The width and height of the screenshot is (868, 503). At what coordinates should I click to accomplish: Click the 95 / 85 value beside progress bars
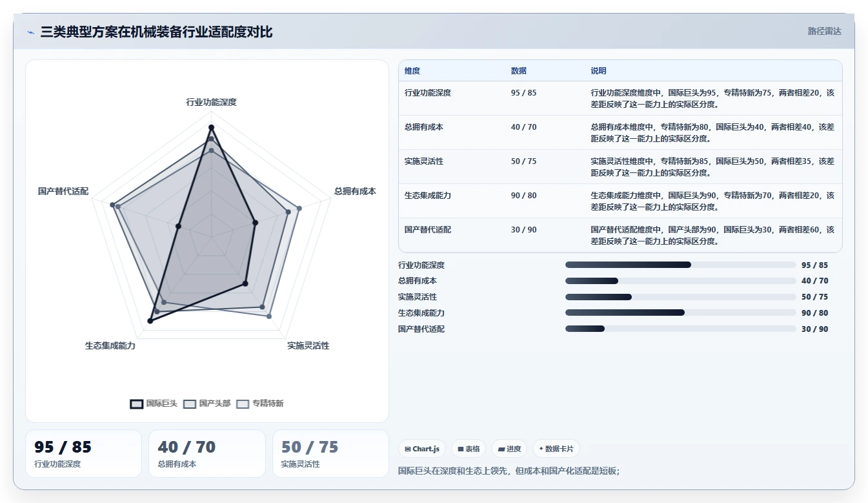(814, 265)
